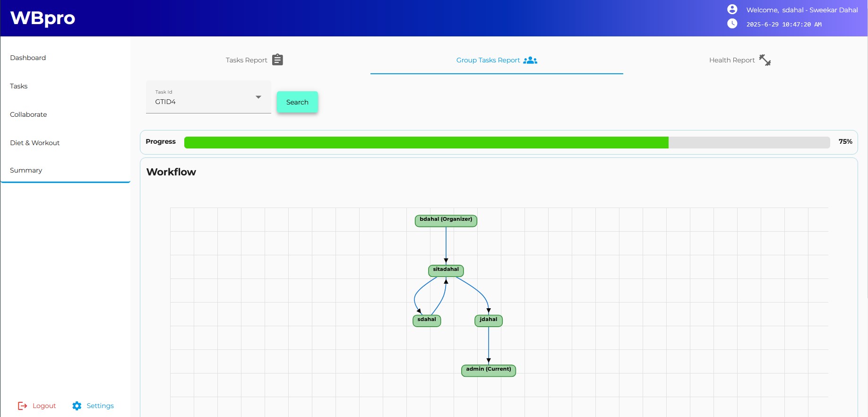Open Dashboard from the sidebar
Image resolution: width=868 pixels, height=417 pixels.
point(28,58)
